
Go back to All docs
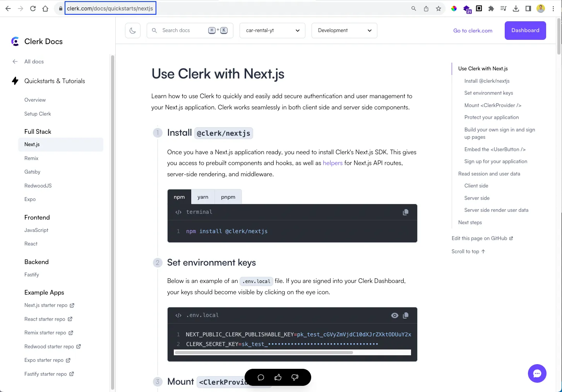pos(34,61)
